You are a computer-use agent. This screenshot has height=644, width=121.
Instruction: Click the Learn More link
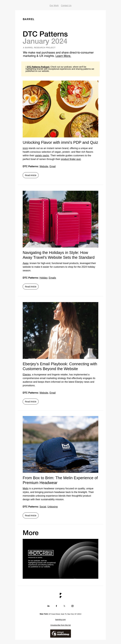[63, 56]
